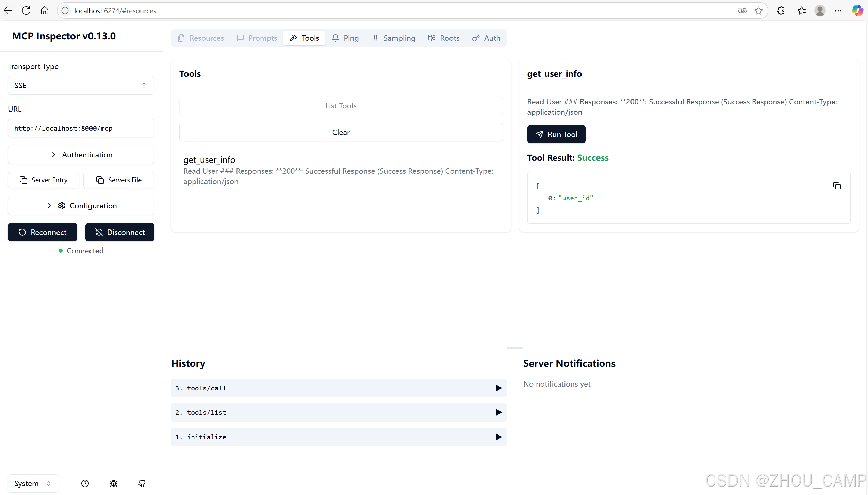Copy the tool result JSON

[837, 186]
